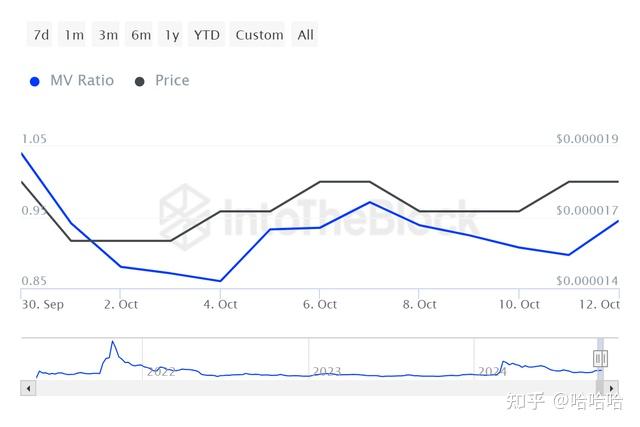The image size is (640, 427).
Task: Click the IntoTheBlock watermark logo icon
Action: click(186, 212)
